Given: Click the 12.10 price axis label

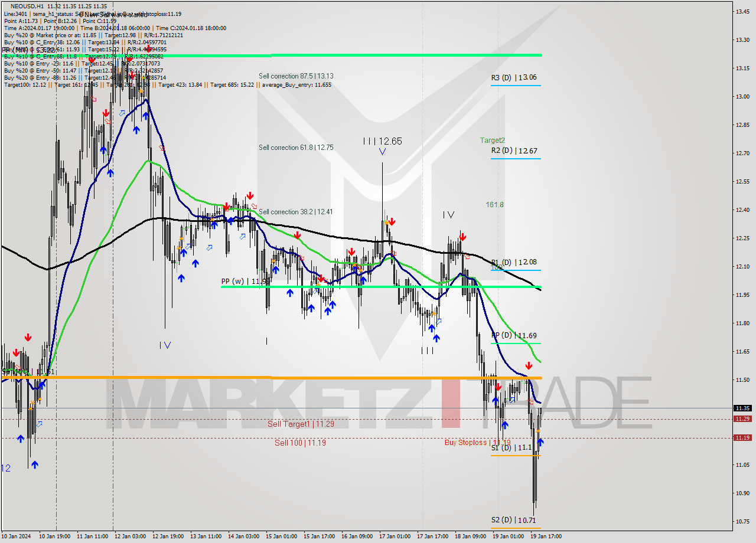Looking at the screenshot, I should pos(742,266).
